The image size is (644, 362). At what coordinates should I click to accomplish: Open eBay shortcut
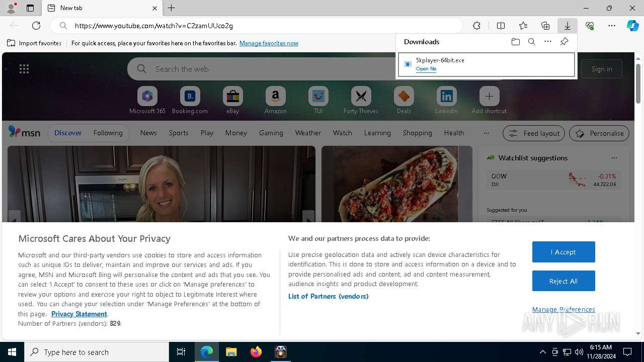232,101
